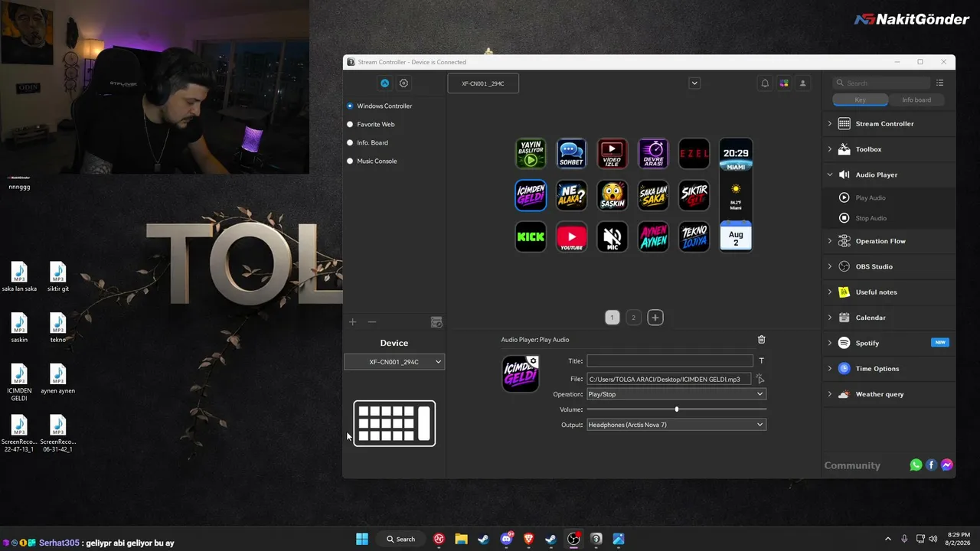The image size is (980, 551).
Task: Select the Devre Arası timer key
Action: (653, 154)
